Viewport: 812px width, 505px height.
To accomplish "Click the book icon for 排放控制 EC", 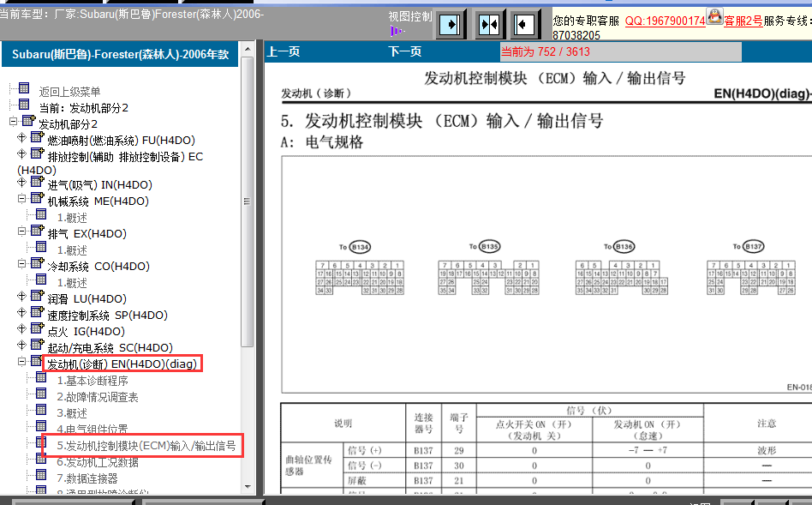I will tap(38, 153).
